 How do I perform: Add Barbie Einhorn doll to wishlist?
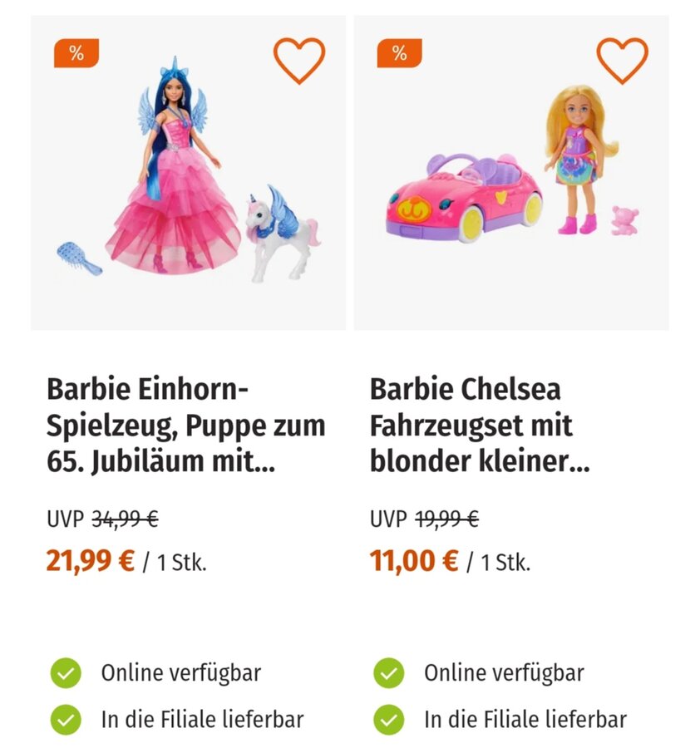[298, 61]
